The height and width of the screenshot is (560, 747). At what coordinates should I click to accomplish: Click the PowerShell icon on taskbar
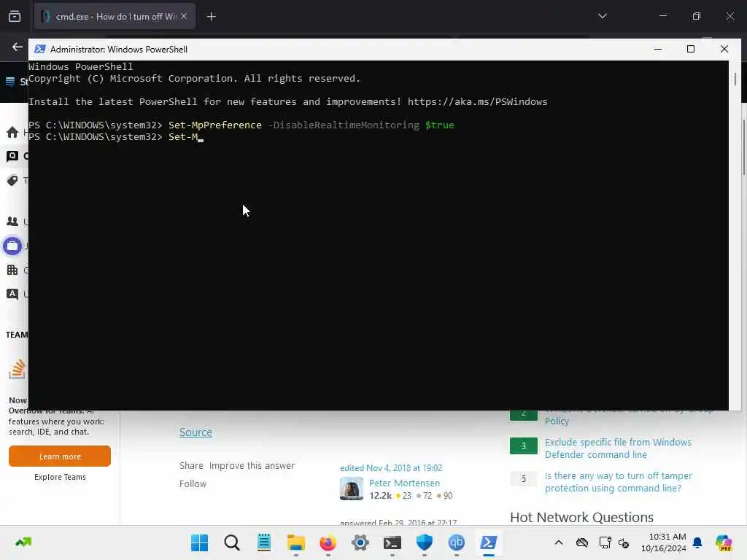pyautogui.click(x=488, y=542)
